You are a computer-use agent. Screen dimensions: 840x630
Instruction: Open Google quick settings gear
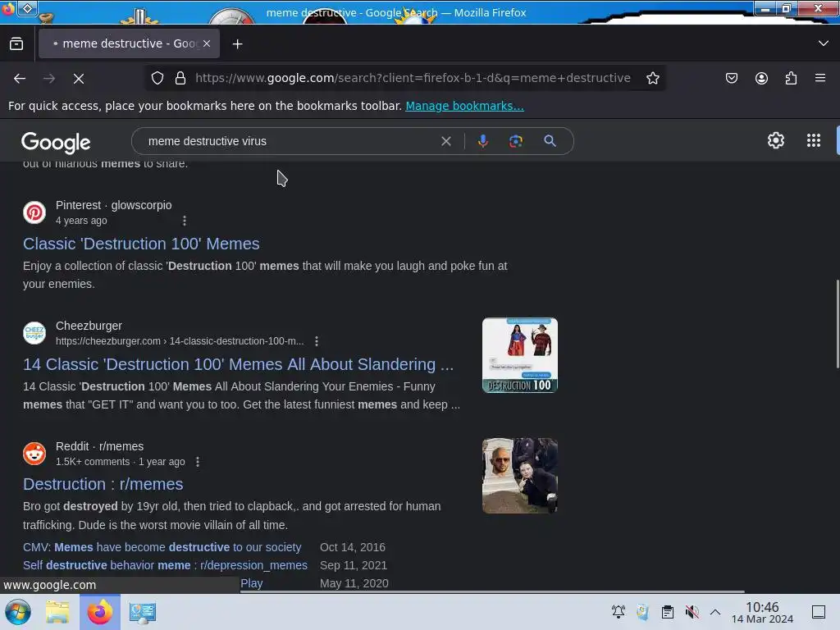[776, 140]
